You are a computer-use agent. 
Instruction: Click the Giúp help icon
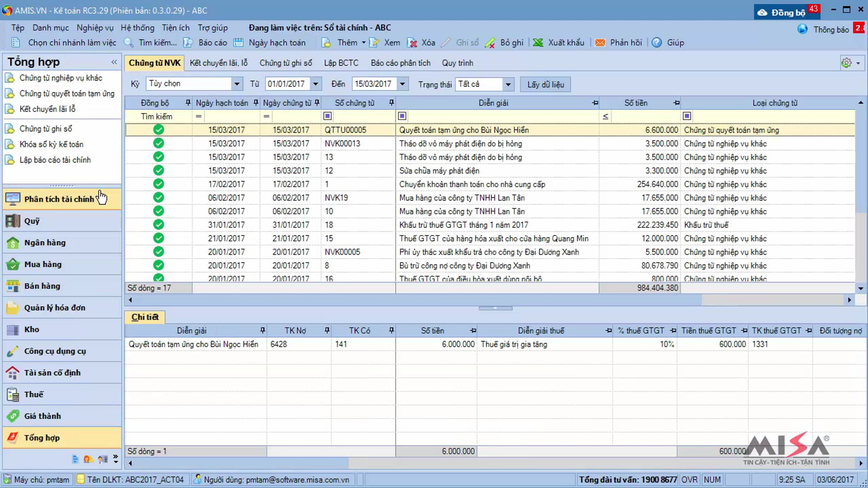pos(657,43)
